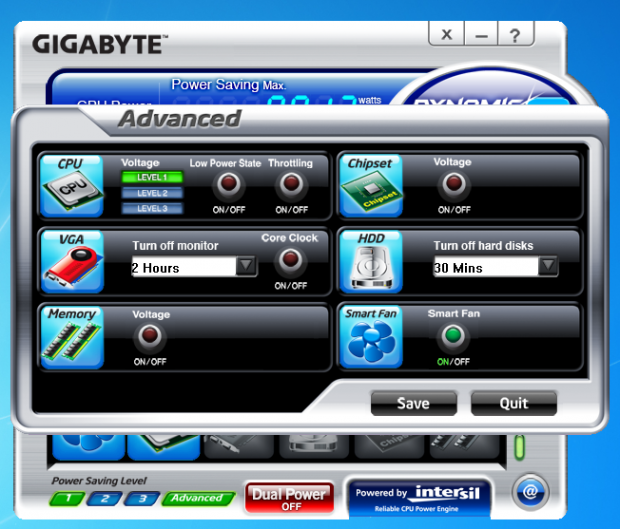Click the Power Saving Level label
This screenshot has height=529, width=620.
[99, 481]
